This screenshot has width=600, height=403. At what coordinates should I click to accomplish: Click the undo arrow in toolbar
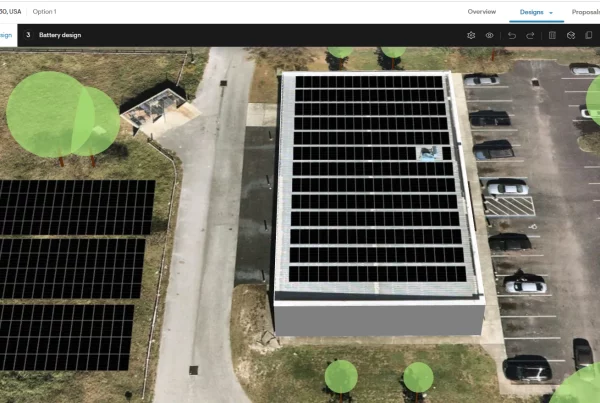tap(512, 35)
